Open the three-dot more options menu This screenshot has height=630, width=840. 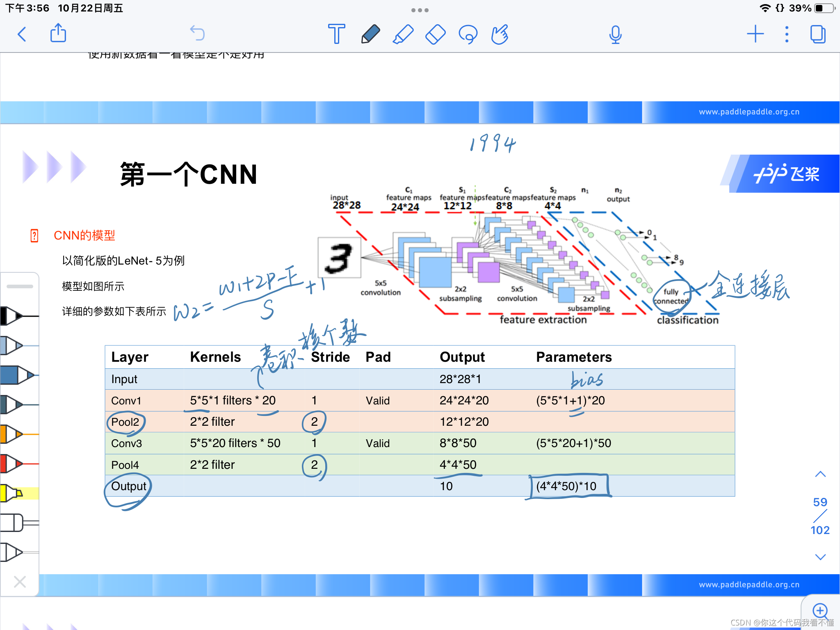(787, 34)
